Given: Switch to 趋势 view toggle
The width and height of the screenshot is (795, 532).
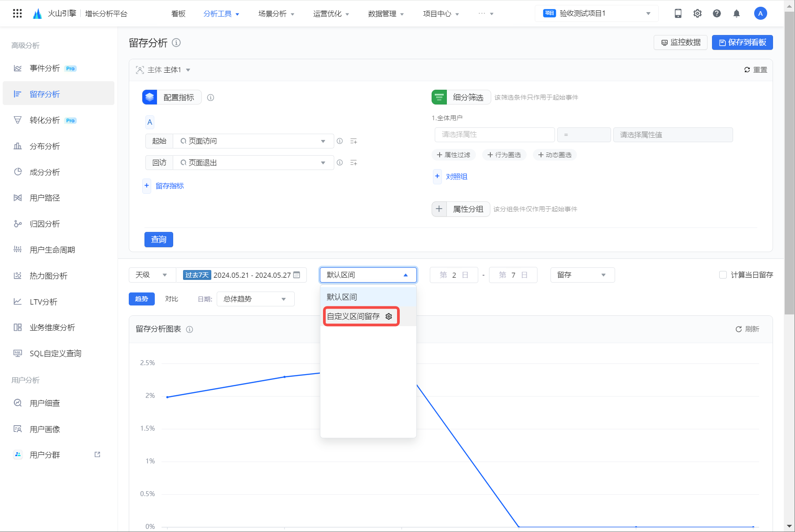Looking at the screenshot, I should point(142,299).
